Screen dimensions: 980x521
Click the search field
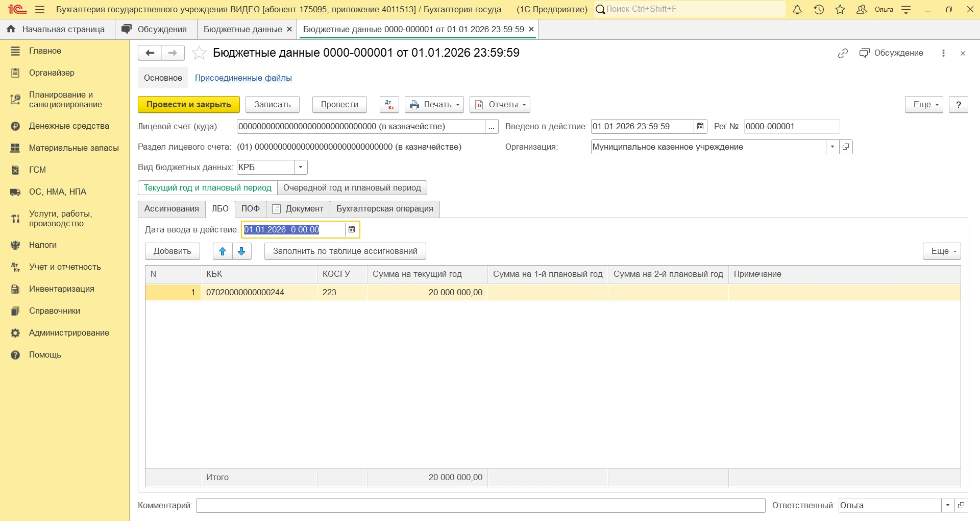(x=690, y=9)
